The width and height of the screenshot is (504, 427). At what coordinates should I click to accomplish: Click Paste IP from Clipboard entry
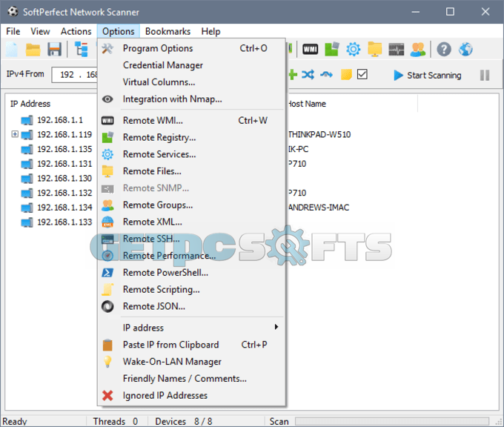pos(191,345)
